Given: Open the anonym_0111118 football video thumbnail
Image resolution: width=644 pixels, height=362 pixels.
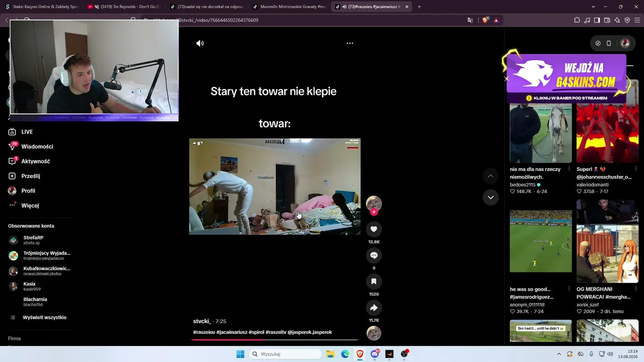Looking at the screenshot, I should click(540, 241).
